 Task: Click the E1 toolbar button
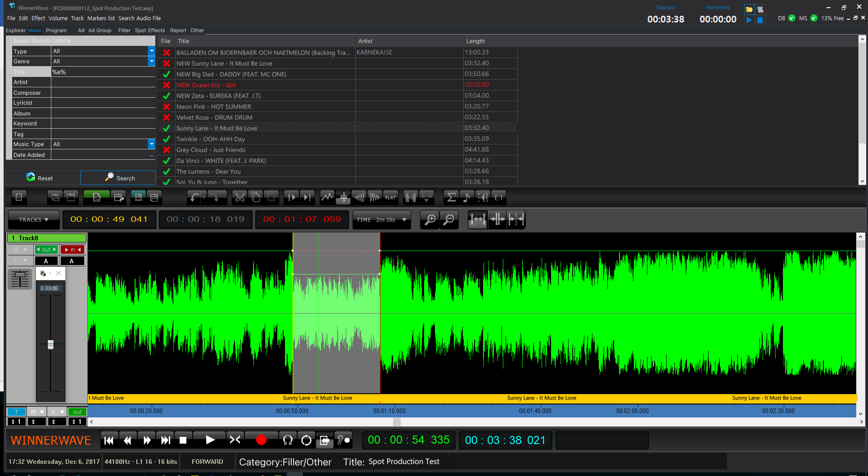tap(498, 197)
